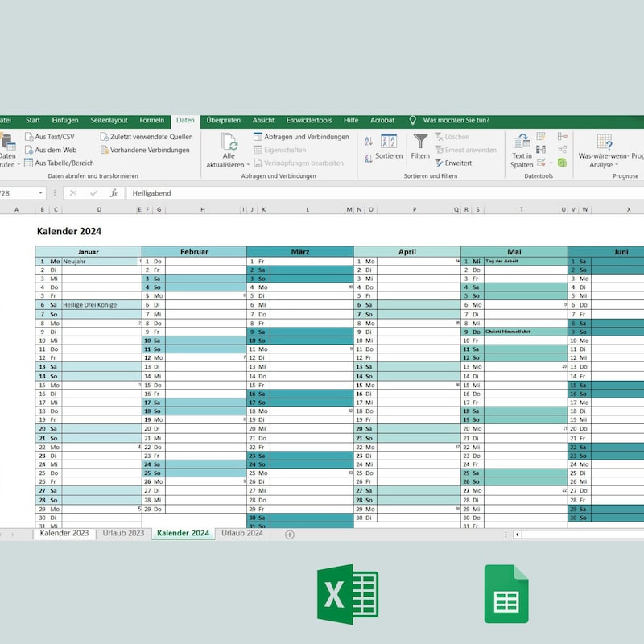The width and height of the screenshot is (644, 644).
Task: Expand the Datenüberprüfung dropdown arrow
Action: click(551, 163)
